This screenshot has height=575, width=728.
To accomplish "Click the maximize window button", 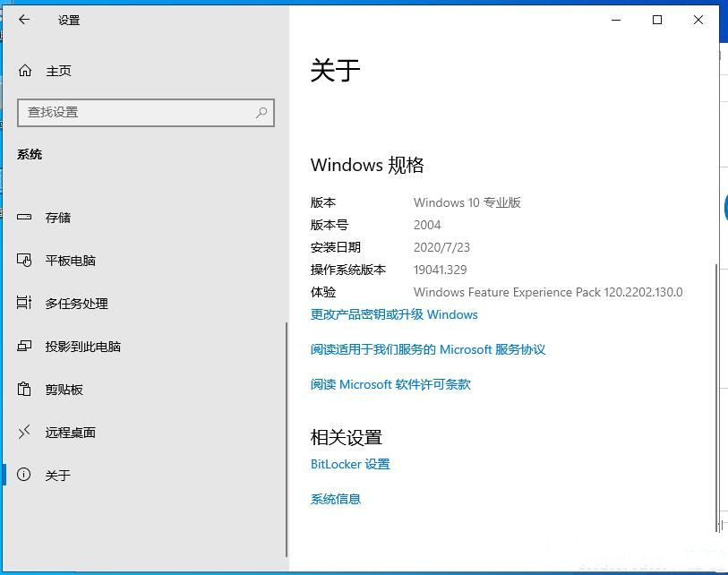I will 657,20.
